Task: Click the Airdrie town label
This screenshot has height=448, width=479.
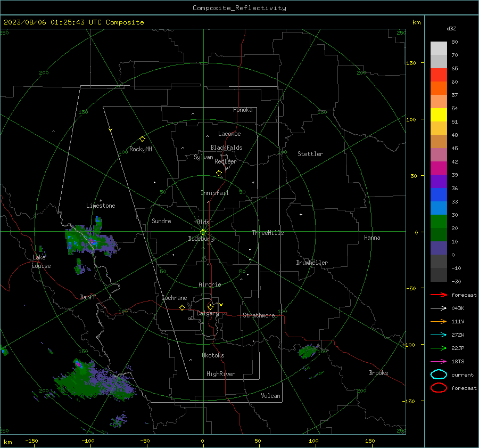Action: pos(210,284)
